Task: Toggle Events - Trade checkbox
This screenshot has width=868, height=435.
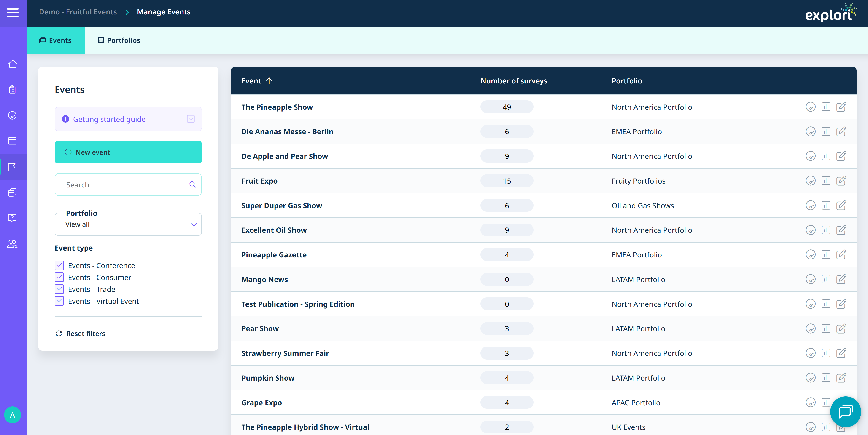Action: 59,289
